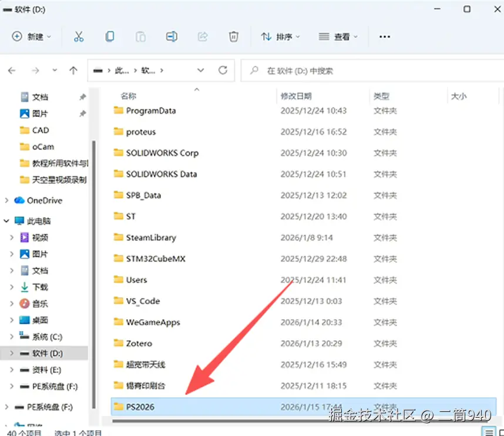504x436 pixels.
Task: Select 软件 (D:) drive in sidebar
Action: point(44,353)
